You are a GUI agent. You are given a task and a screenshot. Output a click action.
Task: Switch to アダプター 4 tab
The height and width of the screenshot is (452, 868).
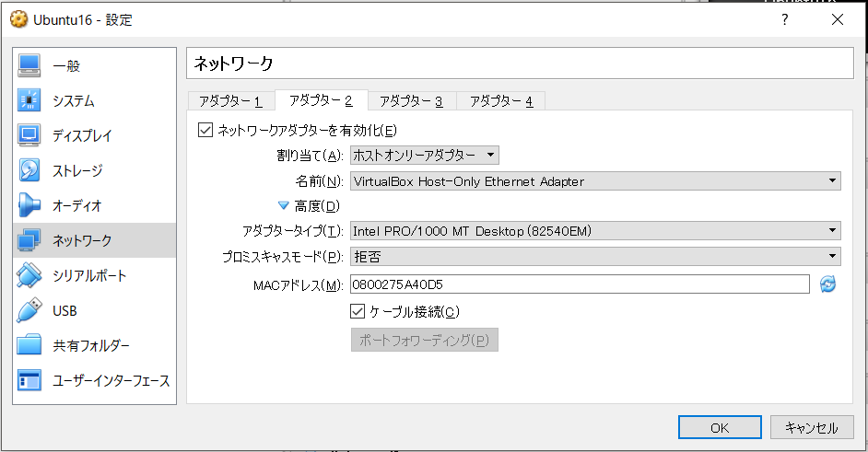click(x=501, y=101)
